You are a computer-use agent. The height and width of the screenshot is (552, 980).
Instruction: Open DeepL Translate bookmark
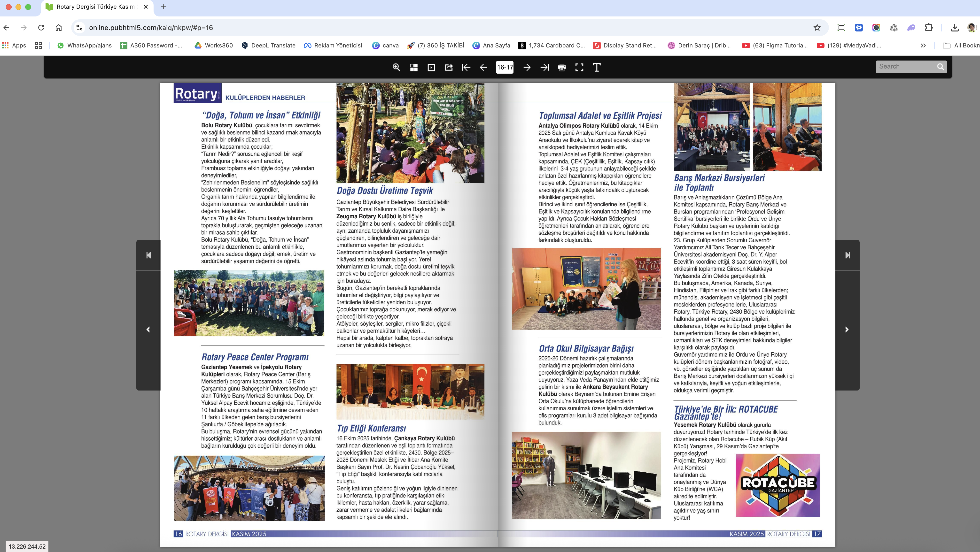pyautogui.click(x=268, y=46)
